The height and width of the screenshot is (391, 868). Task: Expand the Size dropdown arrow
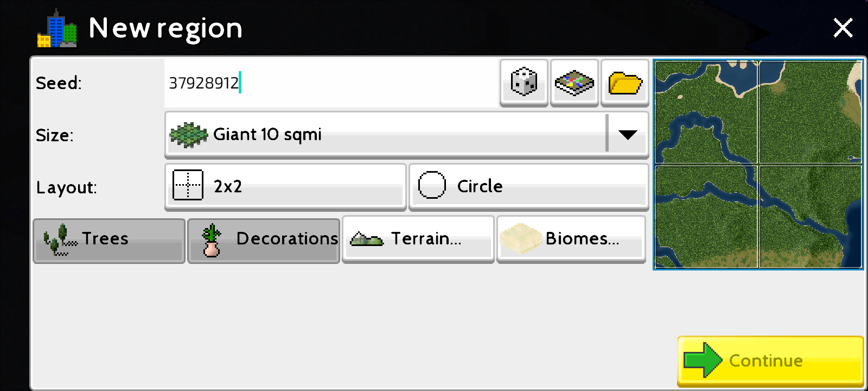pos(628,135)
